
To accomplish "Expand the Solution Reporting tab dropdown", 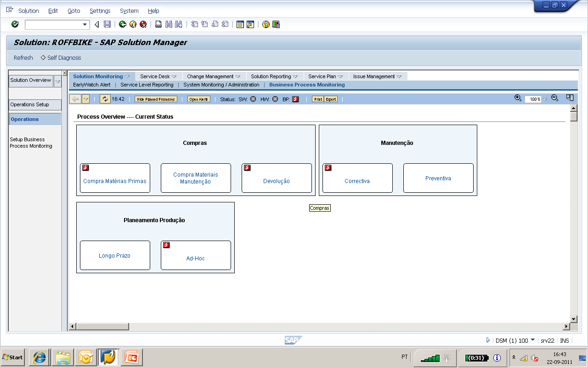I will [295, 77].
